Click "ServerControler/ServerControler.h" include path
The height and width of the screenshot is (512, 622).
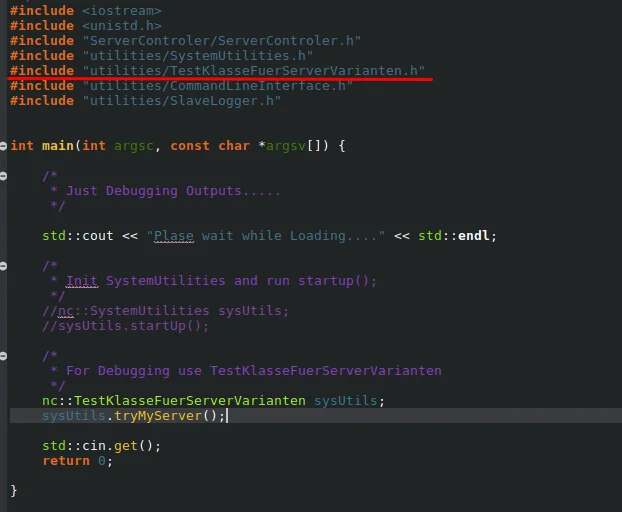(x=222, y=41)
